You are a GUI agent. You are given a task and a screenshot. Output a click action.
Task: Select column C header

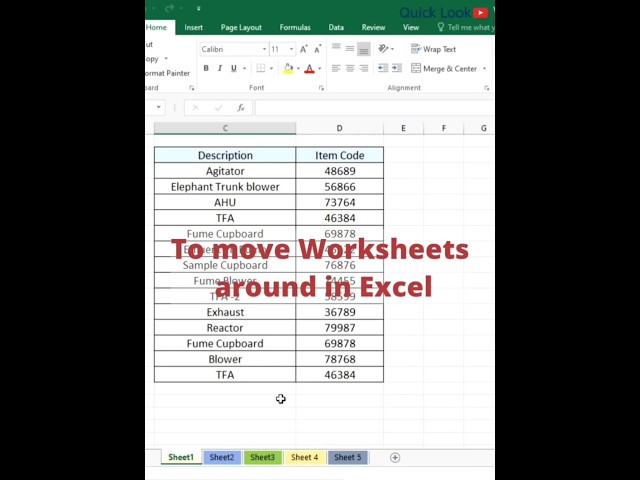coord(225,128)
